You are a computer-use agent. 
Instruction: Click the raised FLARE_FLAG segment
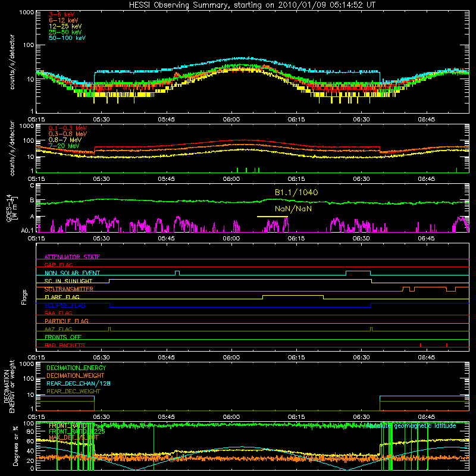pos(293,295)
